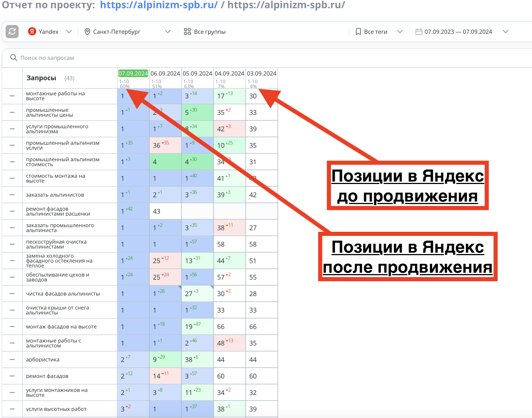Select query 'монтажные работы на высоте'
The image size is (532, 418).
55,96
